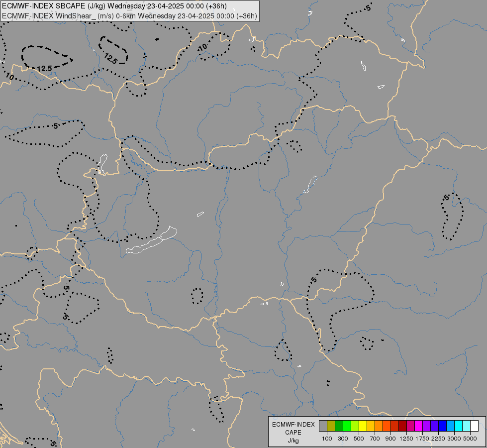Click the 12.5 label on small dashed oval
Image resolution: width=487 pixels, height=448 pixels.
(110, 59)
